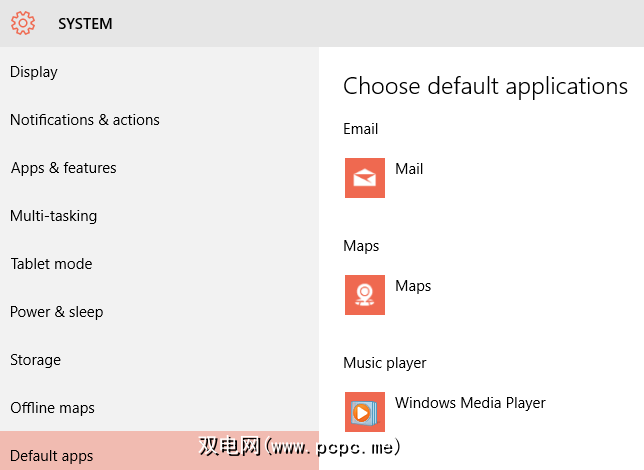Viewport: 644px width, 470px height.
Task: Open Multi-tasking settings
Action: [53, 216]
